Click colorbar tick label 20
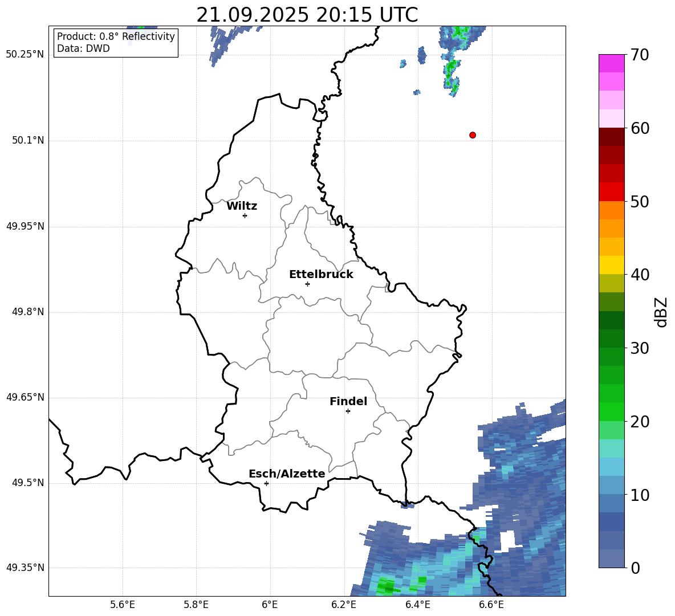 pyautogui.click(x=640, y=422)
